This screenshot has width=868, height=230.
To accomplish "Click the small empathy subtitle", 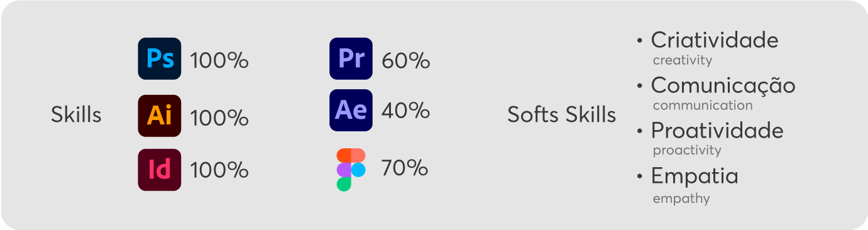I will point(681,199).
